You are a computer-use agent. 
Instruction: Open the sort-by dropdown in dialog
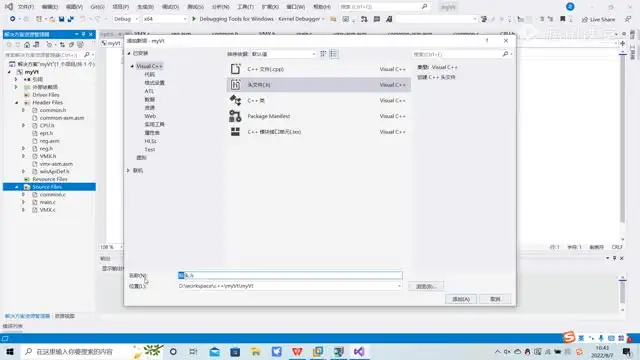coord(284,54)
